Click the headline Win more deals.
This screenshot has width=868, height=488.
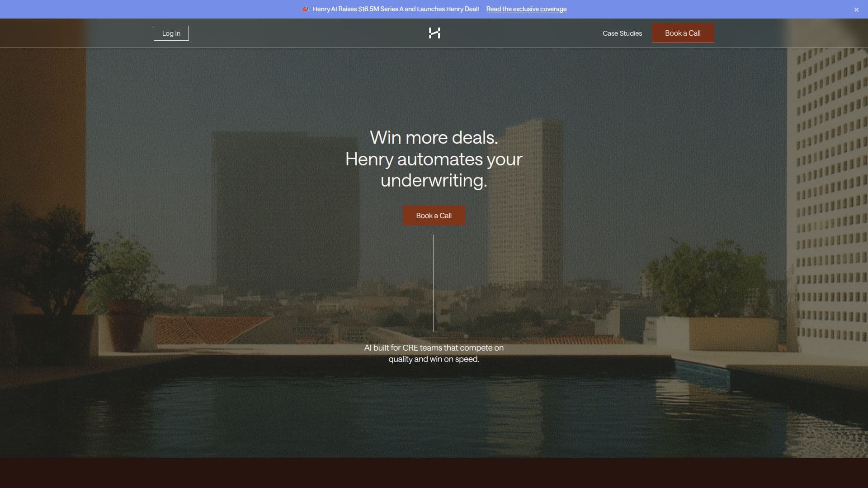click(434, 137)
